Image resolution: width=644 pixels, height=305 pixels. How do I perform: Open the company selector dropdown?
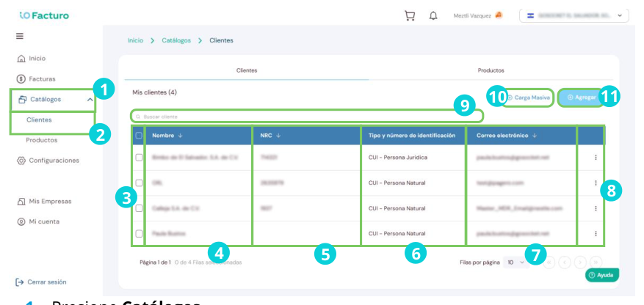[x=574, y=15]
